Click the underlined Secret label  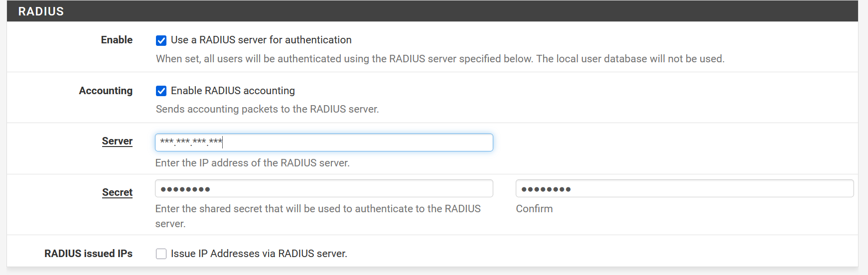coord(117,193)
